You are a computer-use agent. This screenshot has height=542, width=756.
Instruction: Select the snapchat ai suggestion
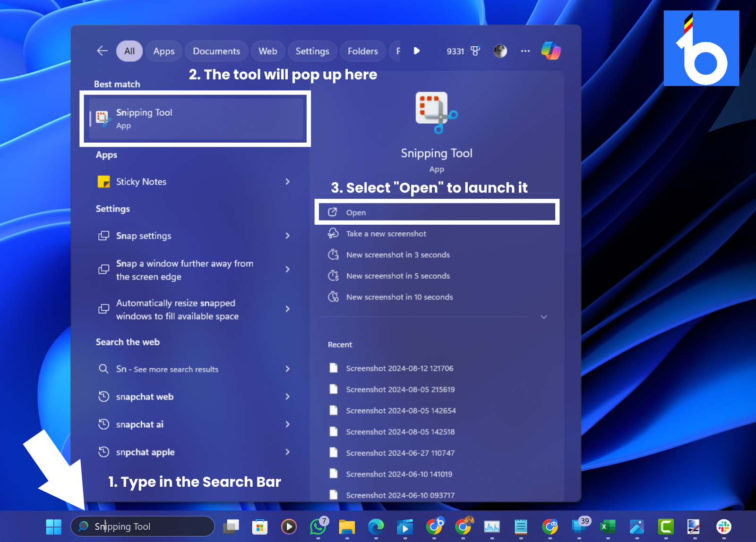(140, 424)
